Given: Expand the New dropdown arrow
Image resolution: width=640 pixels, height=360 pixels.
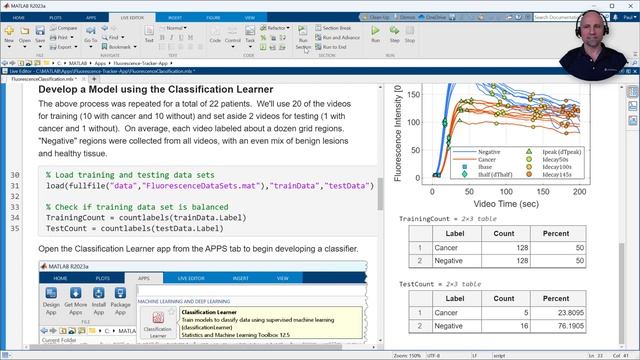Looking at the screenshot, I should [x=9, y=47].
